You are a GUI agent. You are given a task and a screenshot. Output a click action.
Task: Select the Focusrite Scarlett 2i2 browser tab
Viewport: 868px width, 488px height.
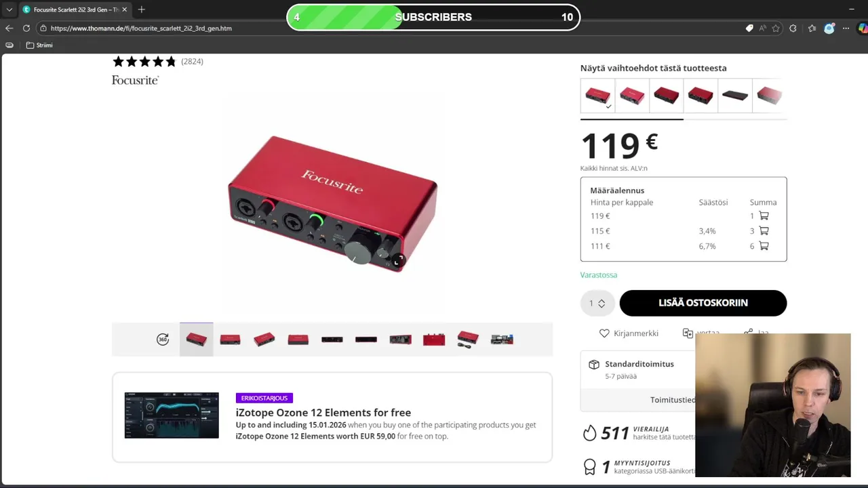[x=73, y=9]
